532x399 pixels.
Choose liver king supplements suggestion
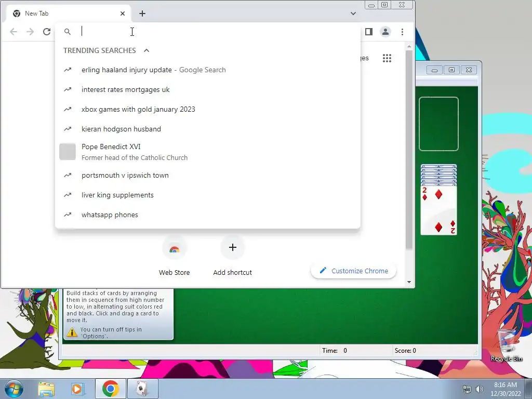click(x=208, y=195)
